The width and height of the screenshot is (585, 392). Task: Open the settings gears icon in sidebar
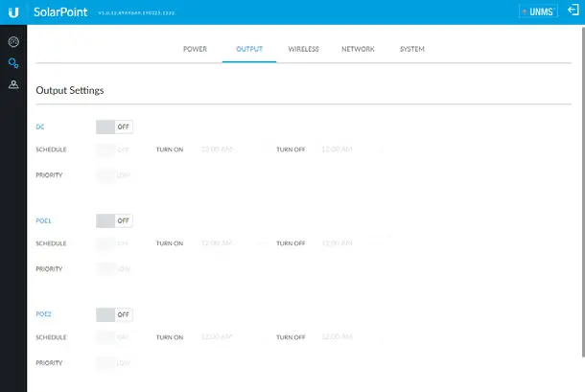[13, 63]
